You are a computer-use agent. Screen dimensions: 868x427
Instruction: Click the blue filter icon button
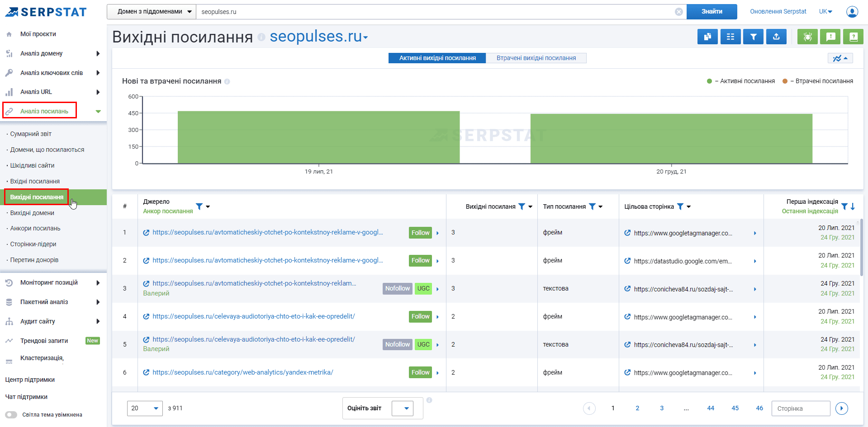point(754,37)
